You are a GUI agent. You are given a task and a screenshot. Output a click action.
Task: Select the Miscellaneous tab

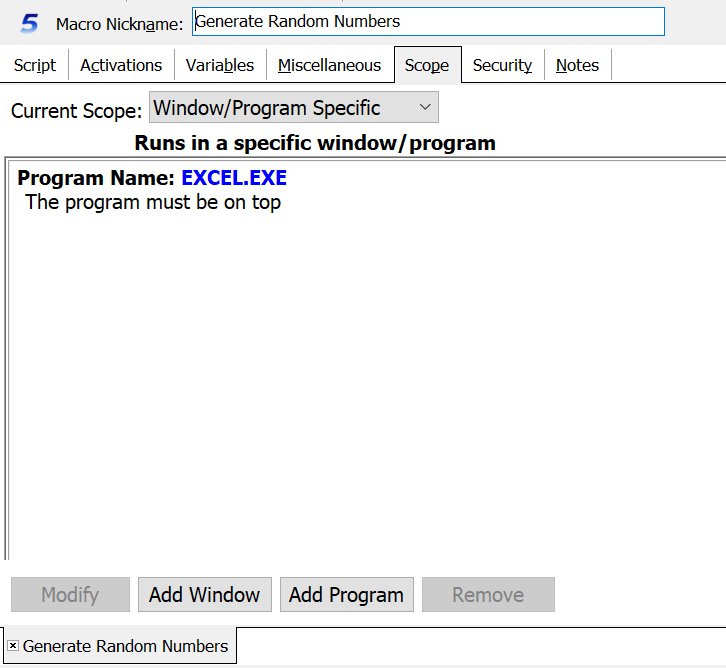pyautogui.click(x=329, y=65)
